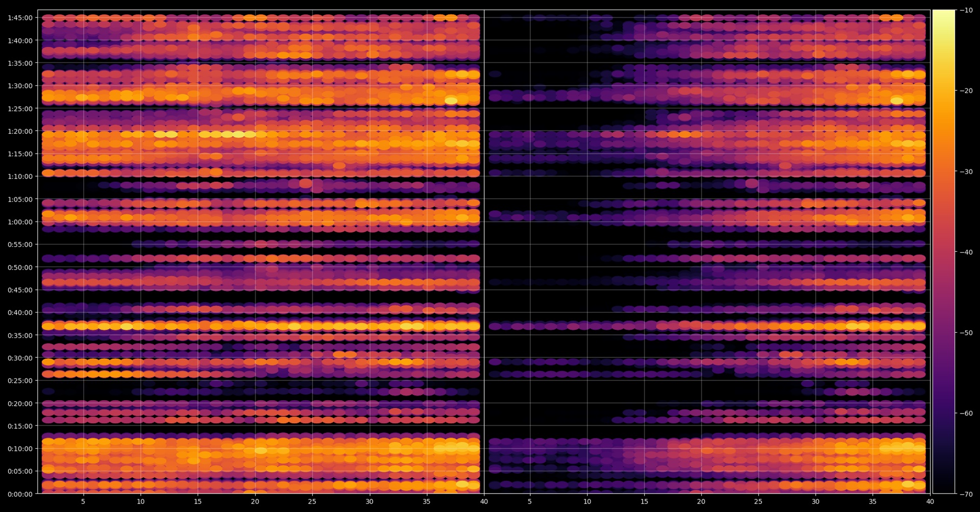This screenshot has height=512, width=980.
Task: Select x-axis tick 30 of right heatmap
Action: (x=816, y=502)
